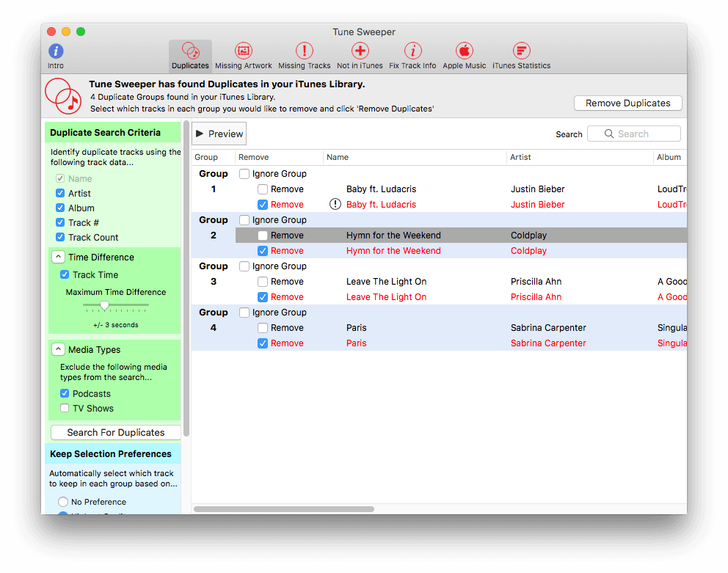The image size is (728, 573).
Task: Check Remove on black Leave The Light On row
Action: tap(263, 282)
